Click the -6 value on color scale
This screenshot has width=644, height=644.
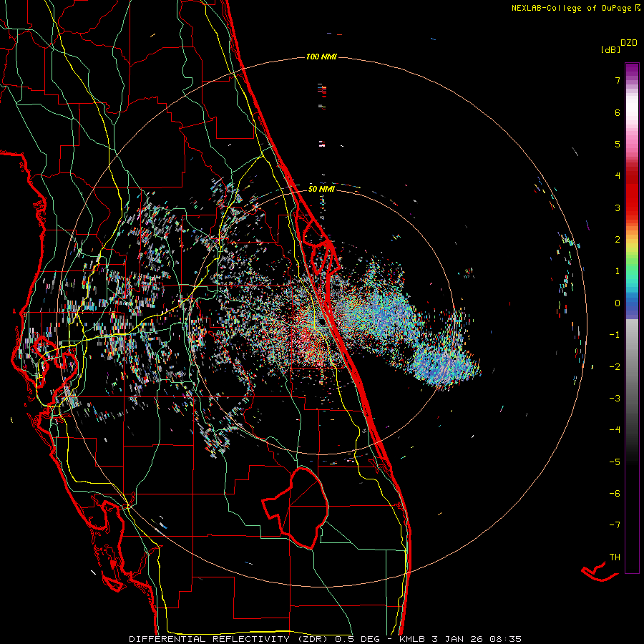[615, 494]
